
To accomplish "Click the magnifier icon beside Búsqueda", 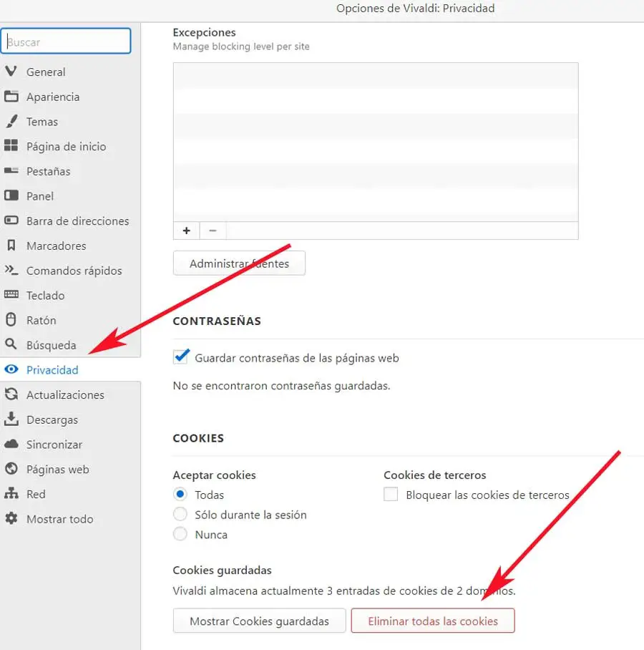I will click(11, 344).
